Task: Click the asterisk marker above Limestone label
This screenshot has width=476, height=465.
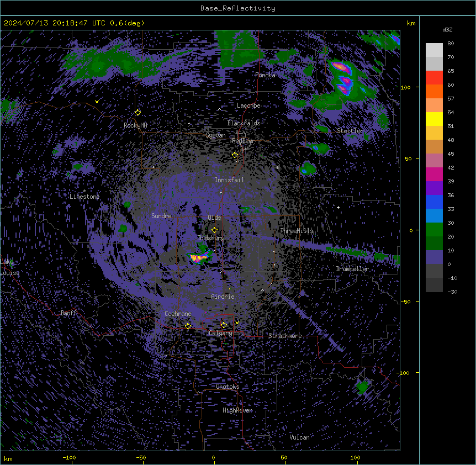Action: [x=84, y=191]
